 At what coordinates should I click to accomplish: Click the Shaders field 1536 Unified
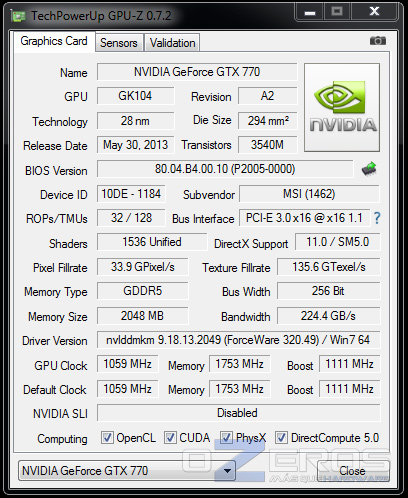pyautogui.click(x=152, y=242)
